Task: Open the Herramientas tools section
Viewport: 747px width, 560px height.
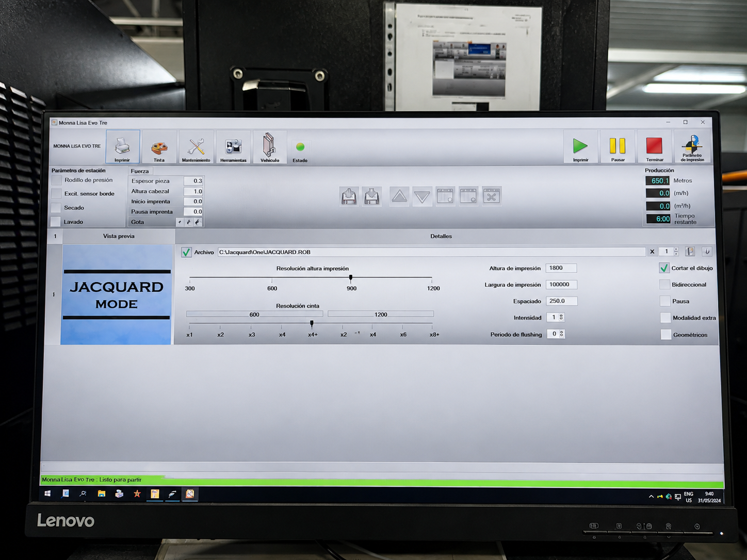Action: coord(233,147)
